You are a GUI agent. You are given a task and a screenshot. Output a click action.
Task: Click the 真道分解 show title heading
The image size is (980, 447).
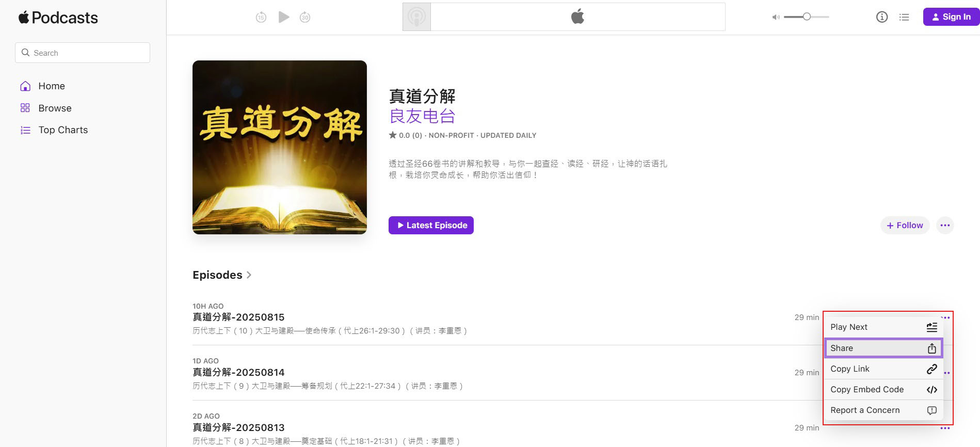[422, 96]
